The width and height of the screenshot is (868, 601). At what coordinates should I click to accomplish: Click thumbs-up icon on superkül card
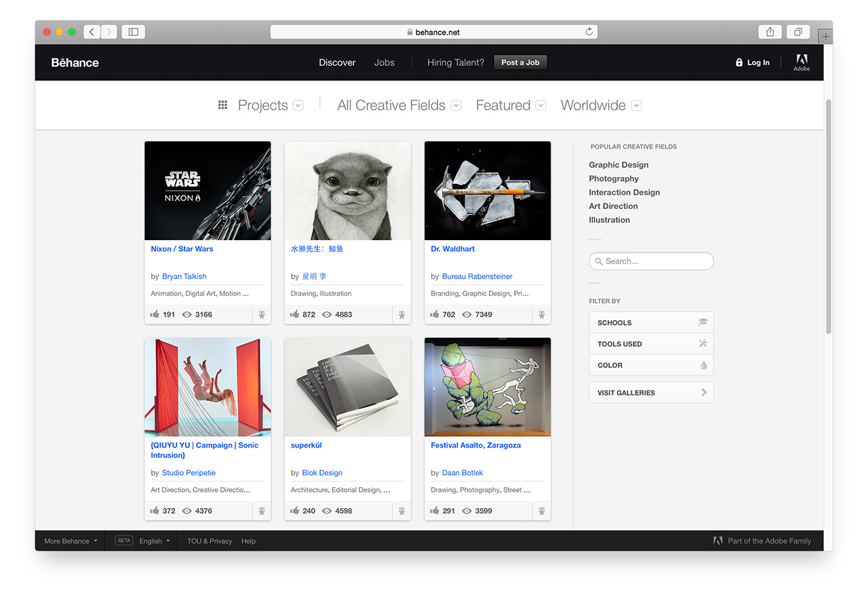pos(295,511)
